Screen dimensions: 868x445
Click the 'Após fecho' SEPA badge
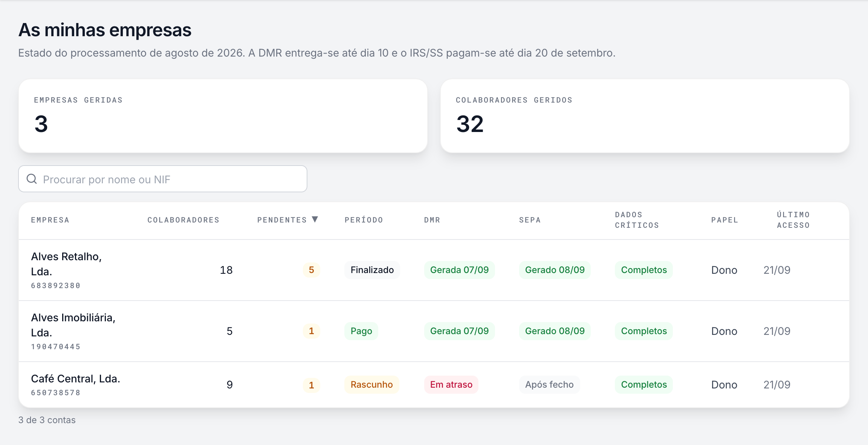[550, 385]
